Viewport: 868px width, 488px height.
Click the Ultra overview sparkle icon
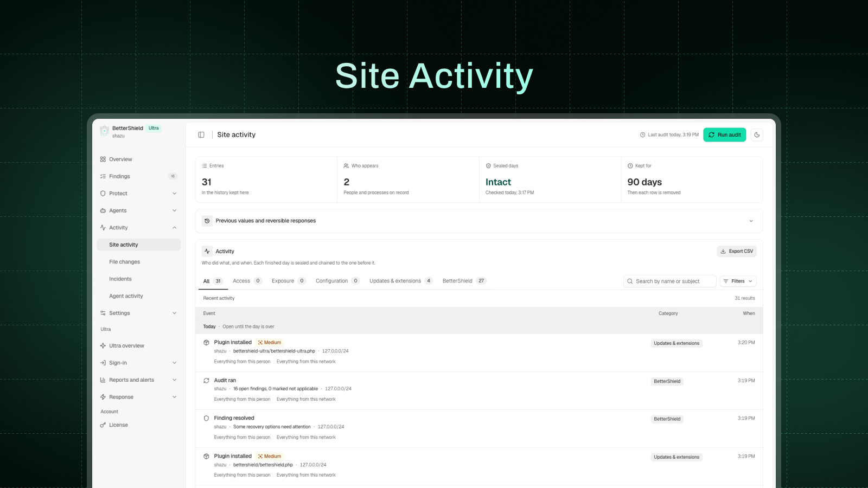pos(103,346)
